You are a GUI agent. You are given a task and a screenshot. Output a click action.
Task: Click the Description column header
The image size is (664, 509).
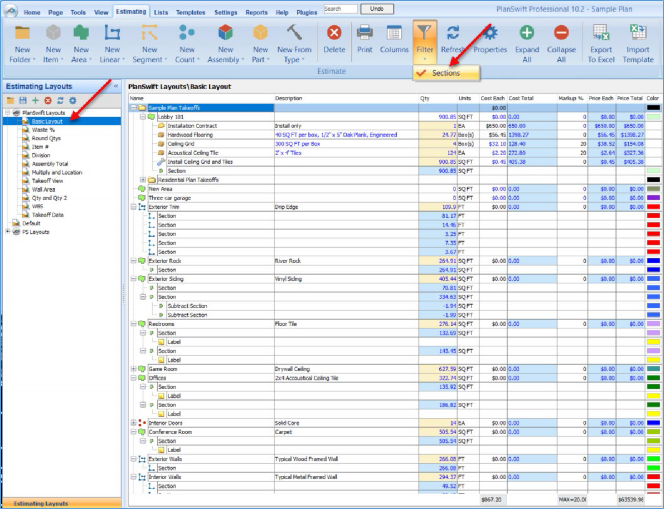click(346, 98)
